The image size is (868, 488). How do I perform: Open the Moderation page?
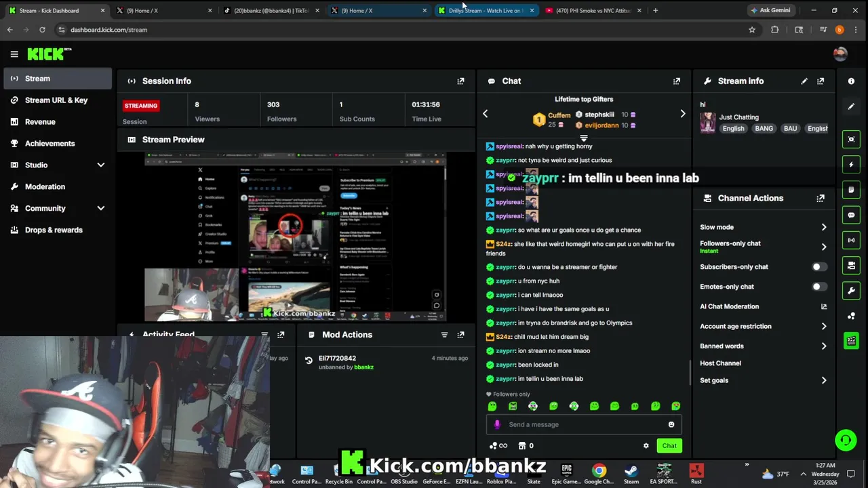(x=58, y=186)
